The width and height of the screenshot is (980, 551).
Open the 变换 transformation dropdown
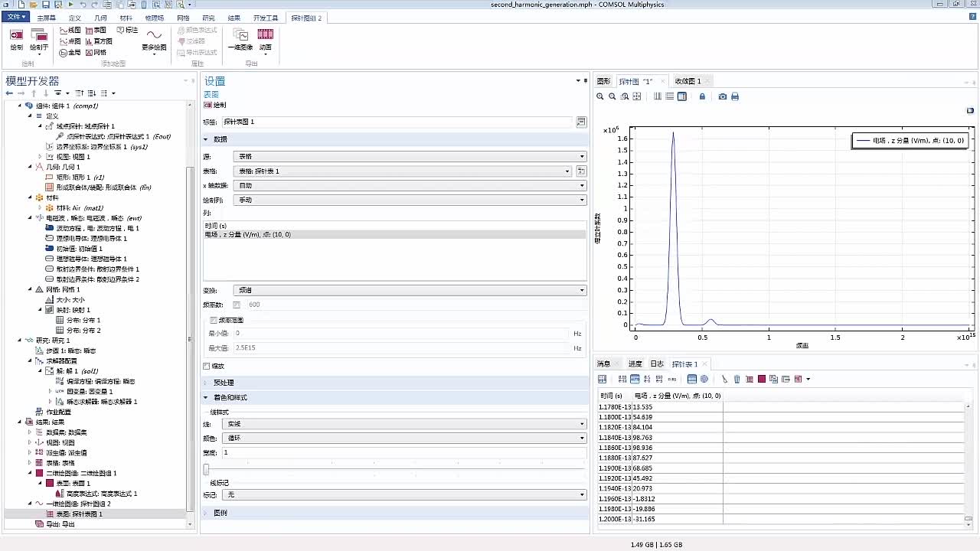[x=410, y=290]
